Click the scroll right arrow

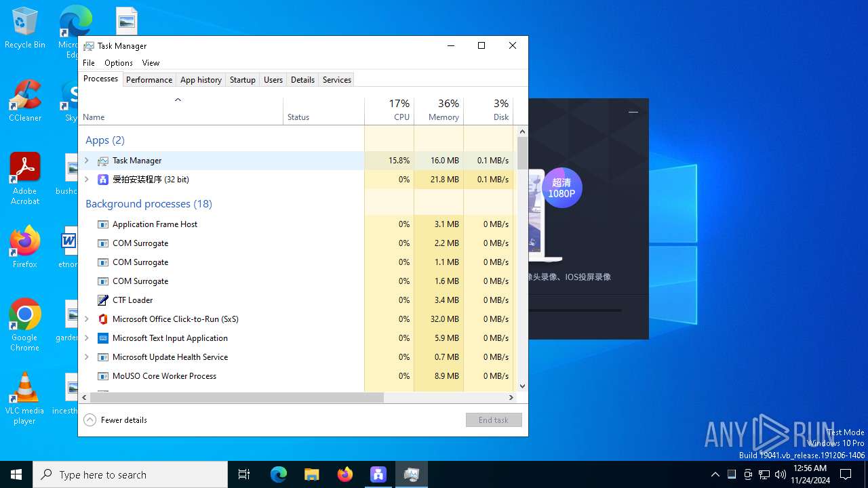[x=511, y=398]
